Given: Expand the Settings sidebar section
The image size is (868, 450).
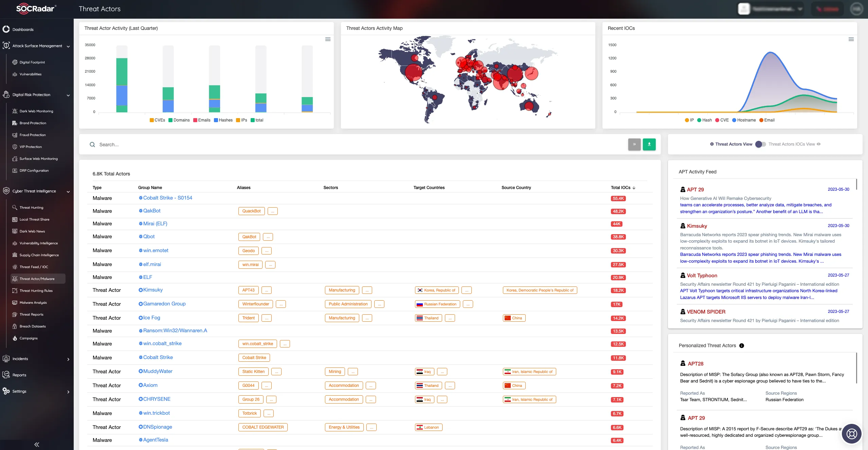Looking at the screenshot, I should coord(68,392).
